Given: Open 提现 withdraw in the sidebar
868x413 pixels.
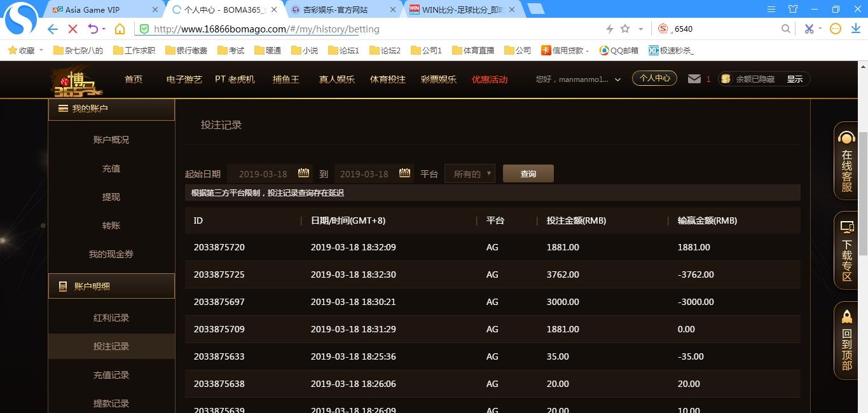Looking at the screenshot, I should (x=111, y=197).
